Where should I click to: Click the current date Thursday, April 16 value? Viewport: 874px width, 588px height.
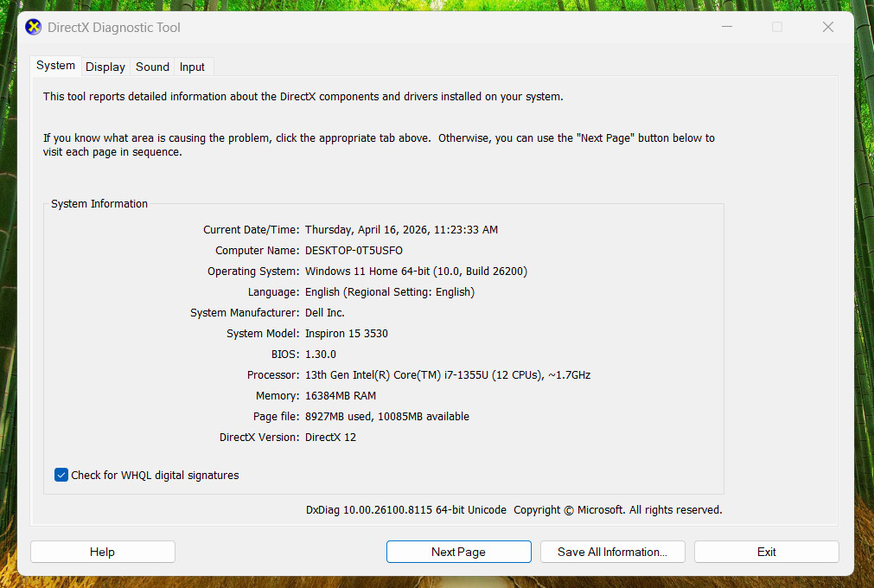pyautogui.click(x=401, y=230)
